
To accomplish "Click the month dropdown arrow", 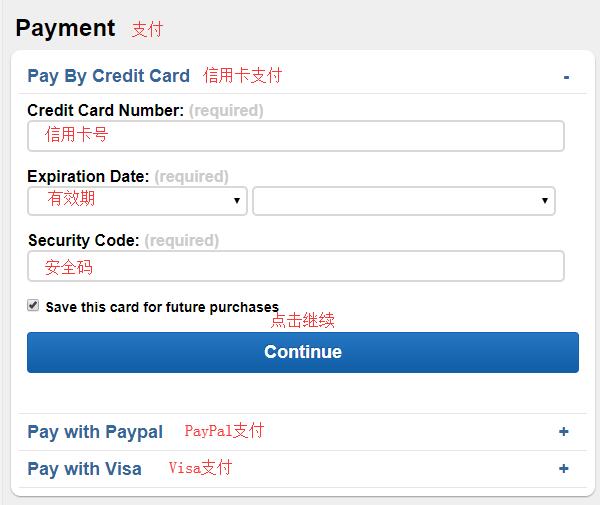I will tap(237, 200).
